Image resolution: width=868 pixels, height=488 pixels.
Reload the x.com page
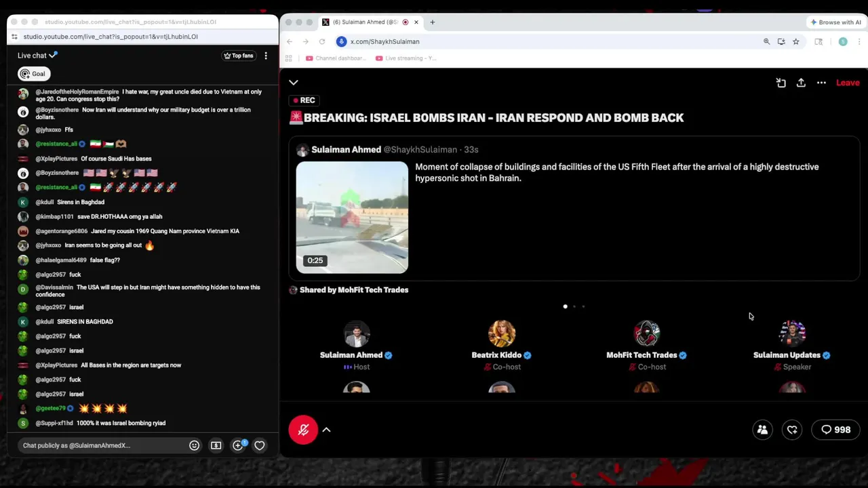click(x=322, y=41)
